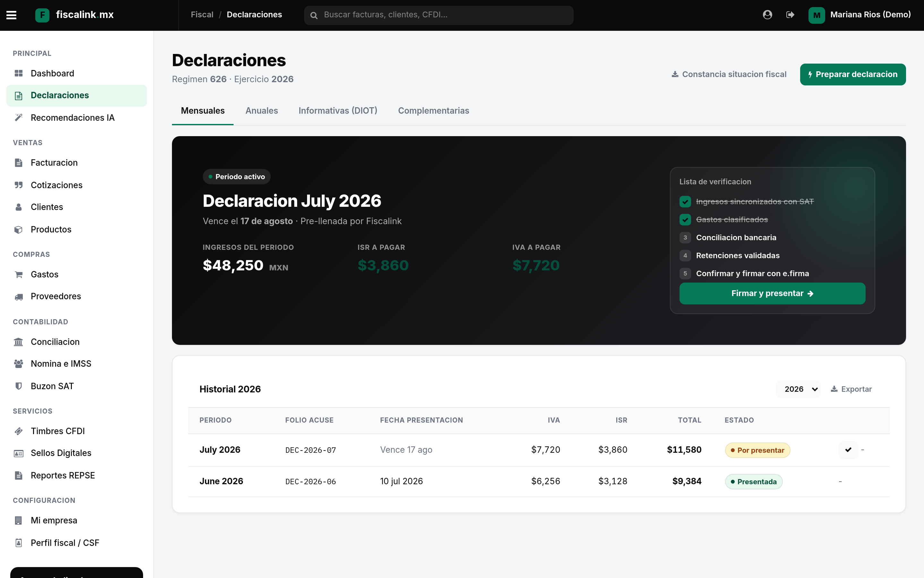Click Vence 17 ago text
Screen dimensions: 924x578
tap(406, 450)
